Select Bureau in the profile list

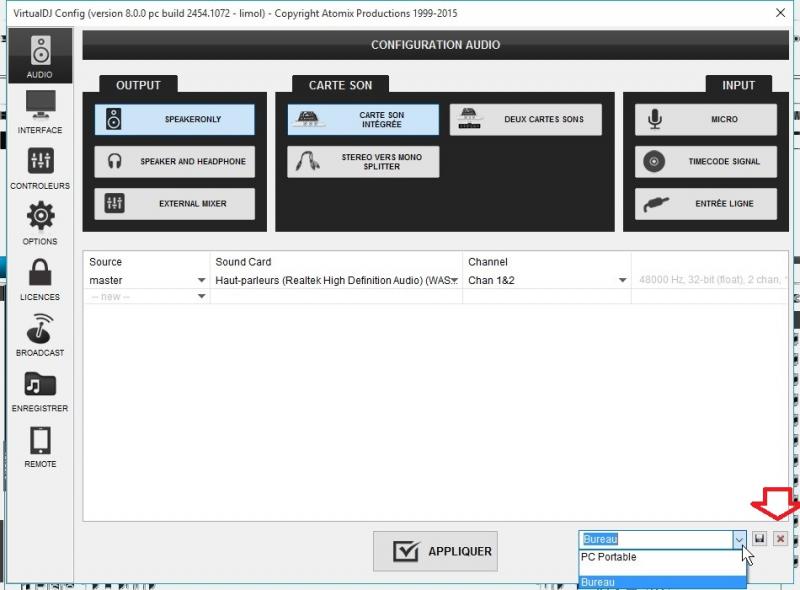coord(660,582)
